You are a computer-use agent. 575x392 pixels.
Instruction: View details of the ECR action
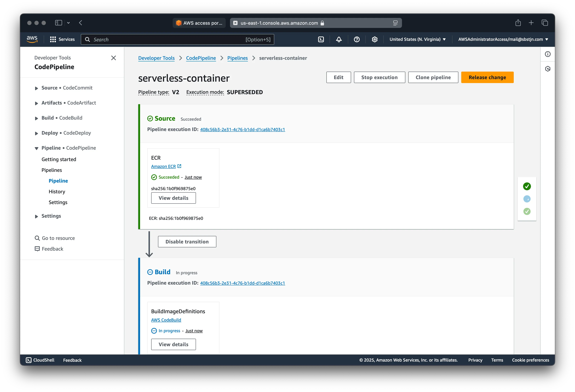173,198
